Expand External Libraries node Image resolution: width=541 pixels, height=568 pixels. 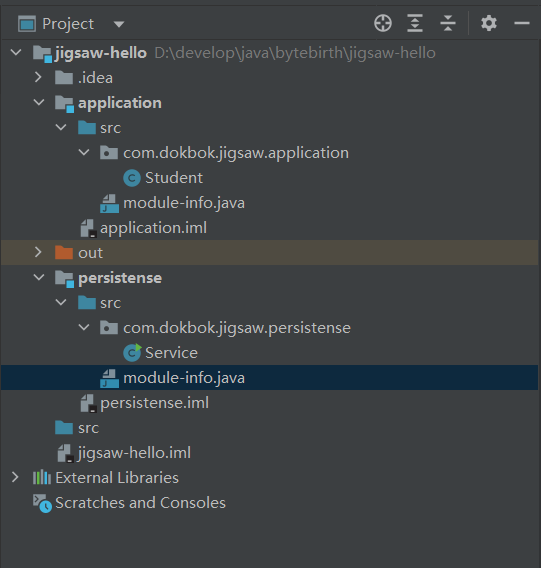coord(15,477)
